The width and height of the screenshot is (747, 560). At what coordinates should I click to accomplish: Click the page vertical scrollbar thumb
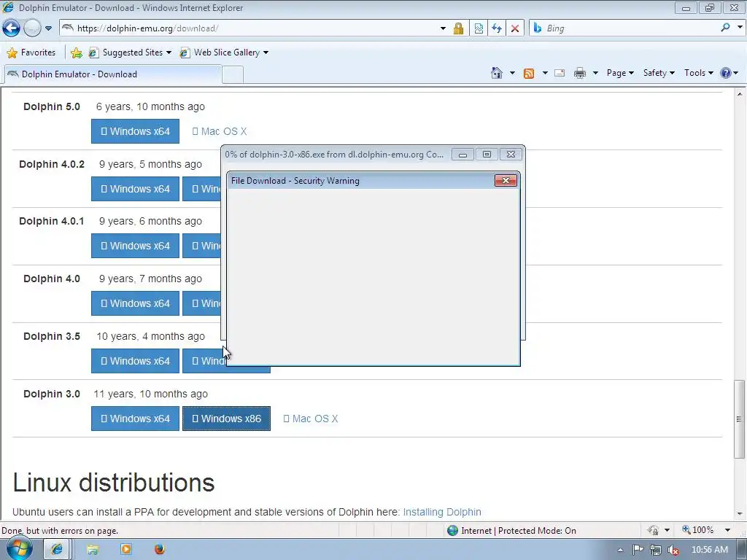pyautogui.click(x=739, y=419)
